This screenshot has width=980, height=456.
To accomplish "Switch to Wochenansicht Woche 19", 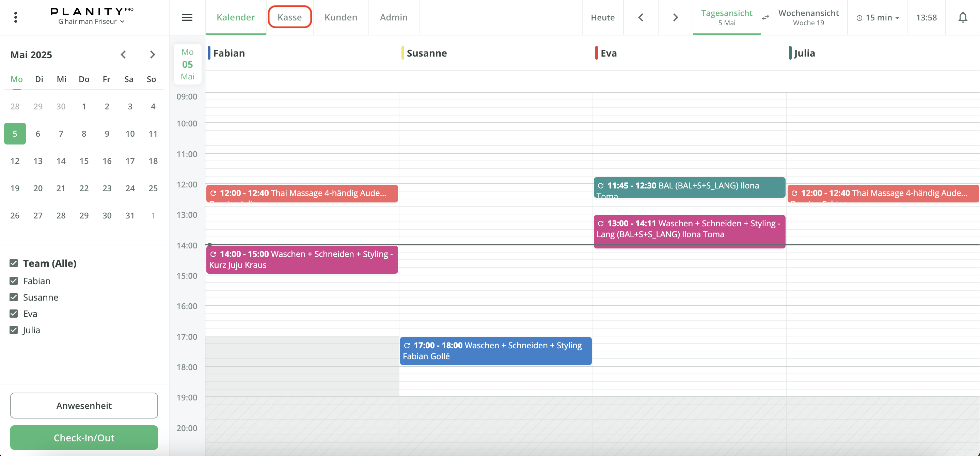I will (x=808, y=17).
